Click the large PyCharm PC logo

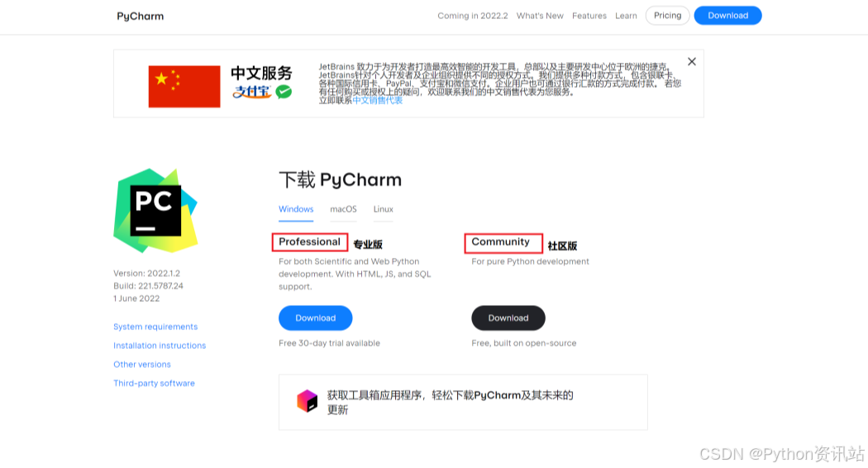(x=155, y=211)
